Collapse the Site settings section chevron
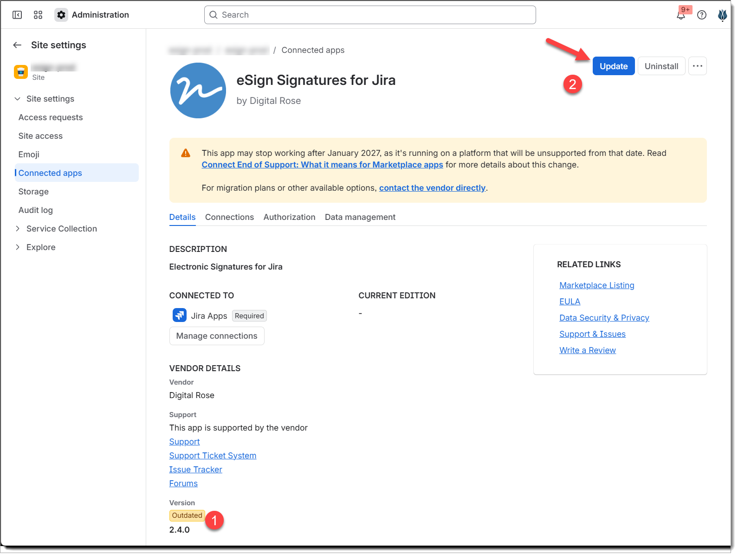This screenshot has height=560, width=738. click(x=18, y=99)
